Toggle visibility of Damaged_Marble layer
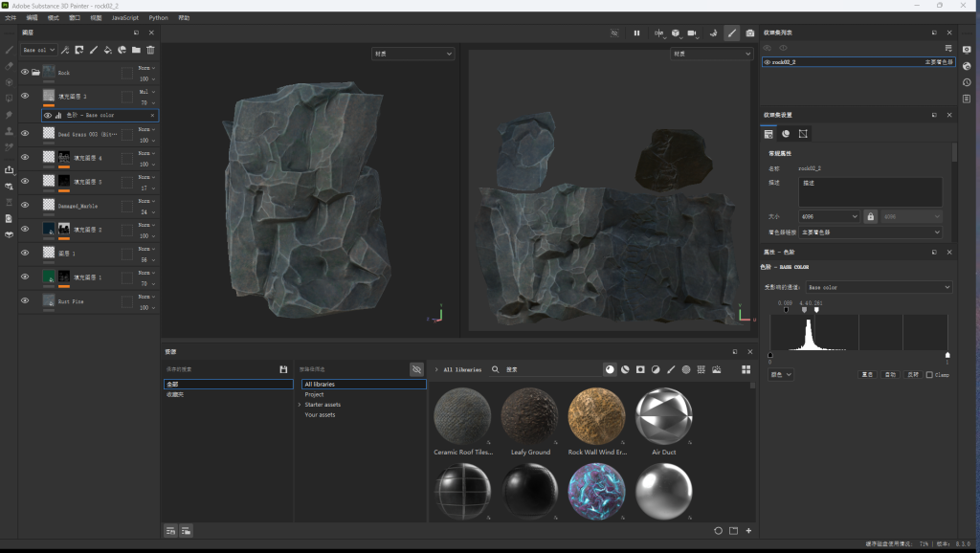980x553 pixels. point(25,205)
